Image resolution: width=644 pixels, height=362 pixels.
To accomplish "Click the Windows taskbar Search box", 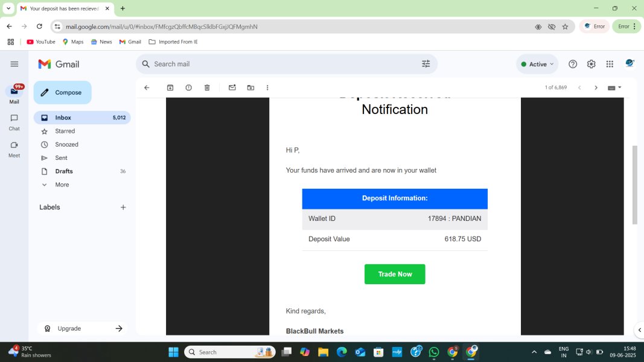I will coord(230,352).
